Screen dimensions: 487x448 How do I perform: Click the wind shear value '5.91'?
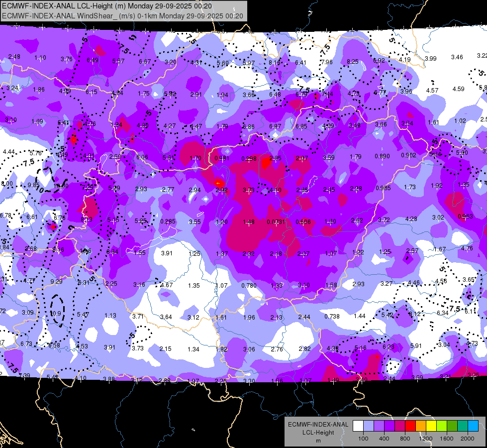tap(416, 345)
